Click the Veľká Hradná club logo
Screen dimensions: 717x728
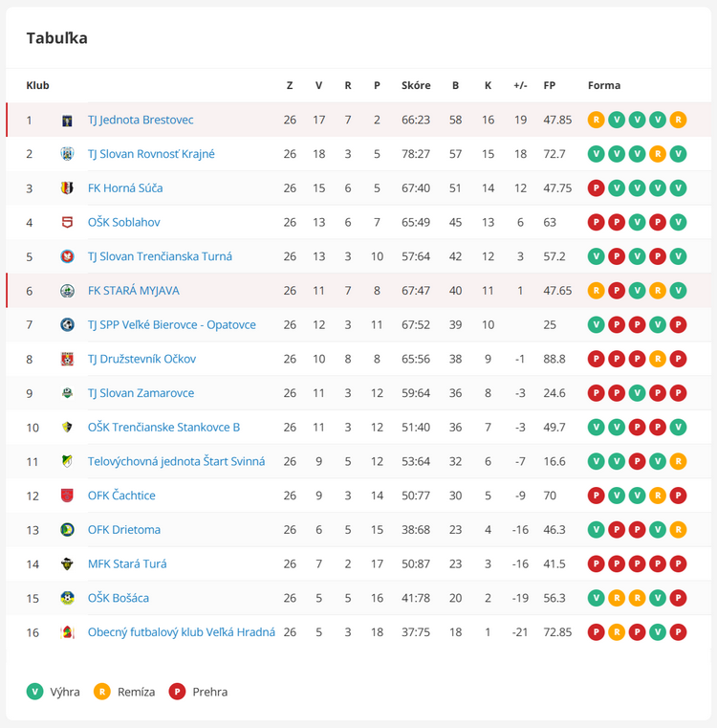tap(67, 632)
